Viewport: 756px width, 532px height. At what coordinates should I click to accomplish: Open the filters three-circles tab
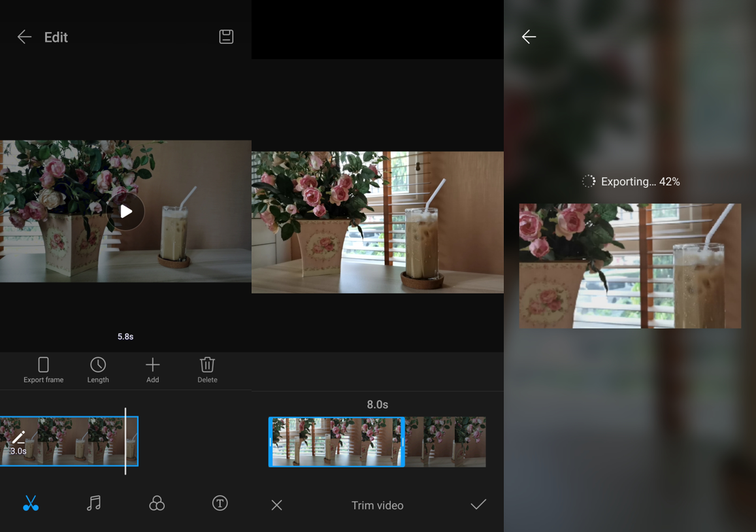tap(157, 503)
